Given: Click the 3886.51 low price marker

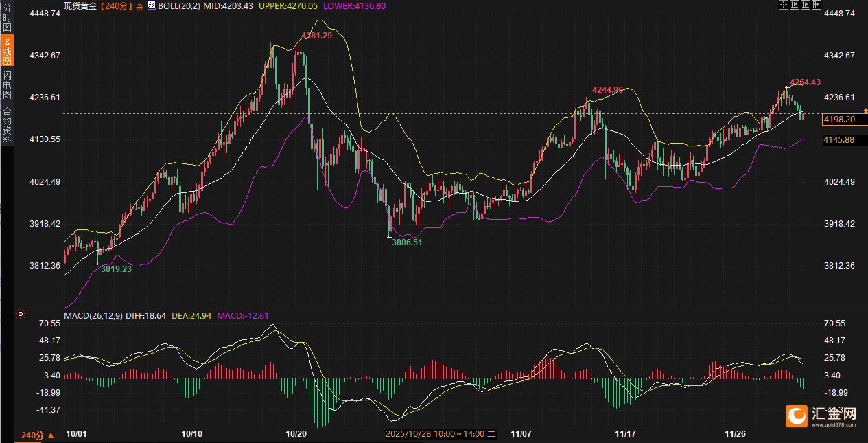Looking at the screenshot, I should tap(407, 242).
